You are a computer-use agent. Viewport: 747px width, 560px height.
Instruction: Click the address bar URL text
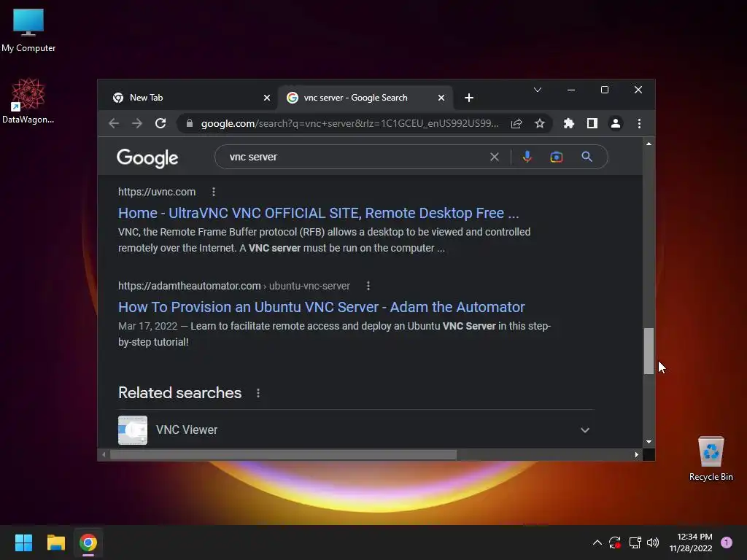349,124
